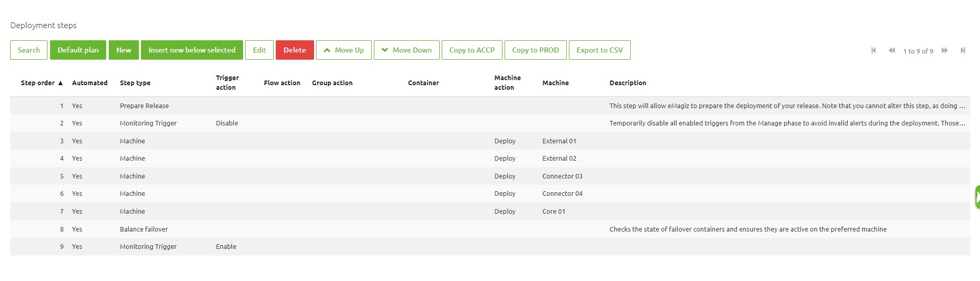Viewport: 980px width, 281px height.
Task: Sort by the Description column header
Action: point(628,83)
